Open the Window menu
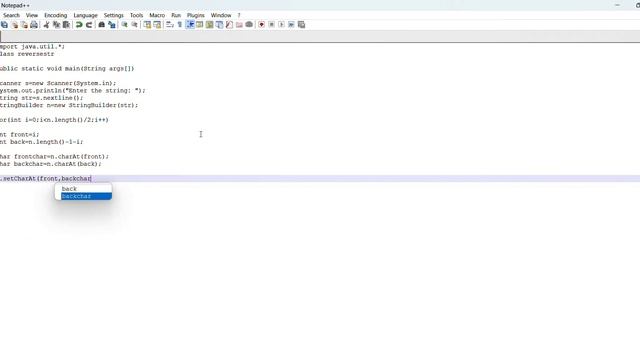This screenshot has width=640, height=360. tap(221, 15)
